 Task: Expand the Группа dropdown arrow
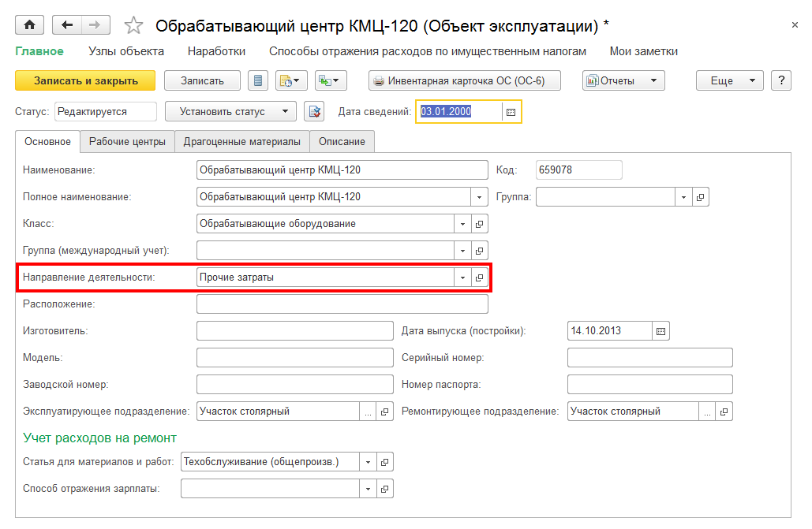coord(683,197)
